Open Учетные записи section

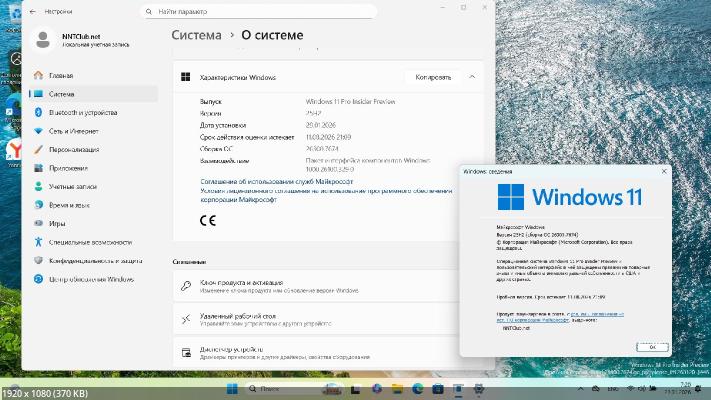click(73, 186)
